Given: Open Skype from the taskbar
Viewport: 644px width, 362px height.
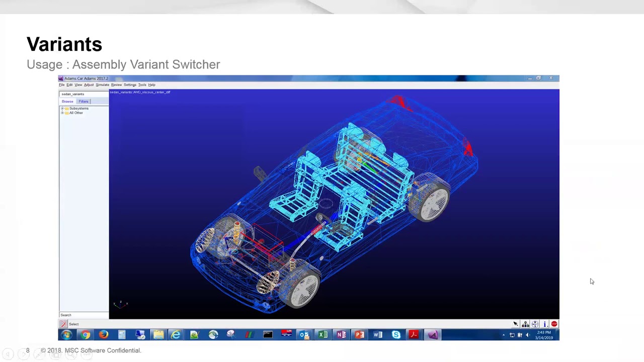Looking at the screenshot, I should click(396, 335).
